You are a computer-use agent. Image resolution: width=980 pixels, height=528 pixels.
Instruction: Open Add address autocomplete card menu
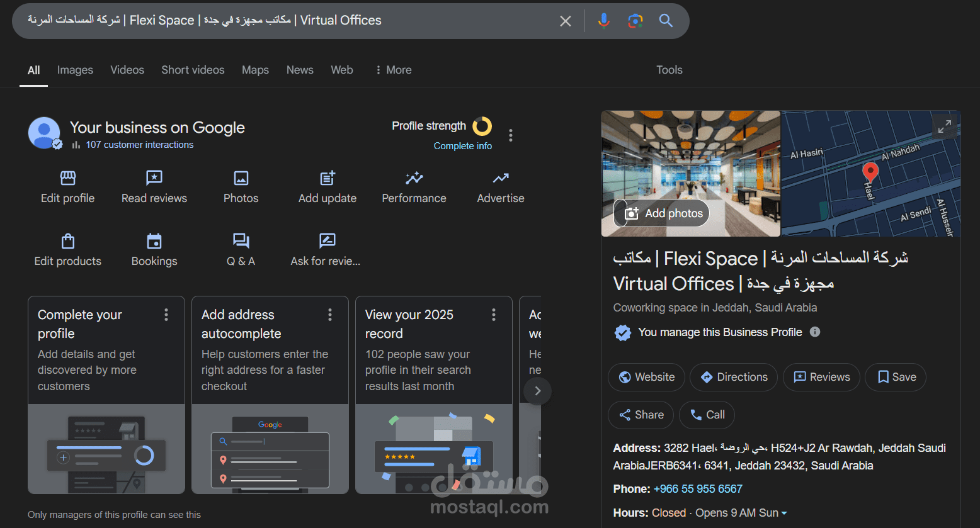pyautogui.click(x=330, y=315)
